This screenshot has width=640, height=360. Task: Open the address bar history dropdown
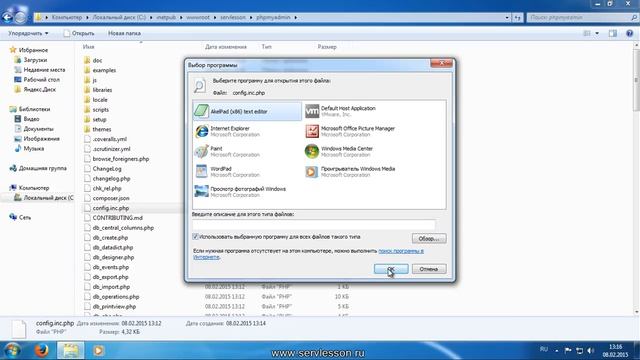[507, 18]
